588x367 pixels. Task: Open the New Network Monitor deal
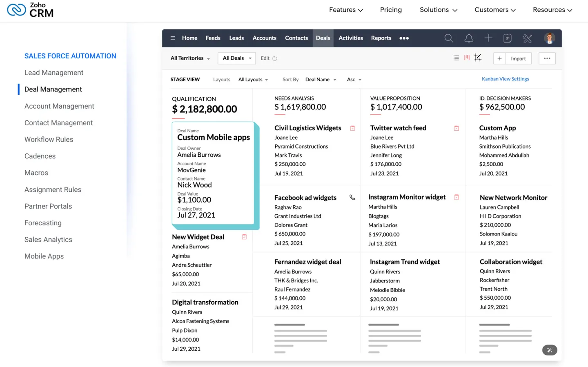pos(513,198)
